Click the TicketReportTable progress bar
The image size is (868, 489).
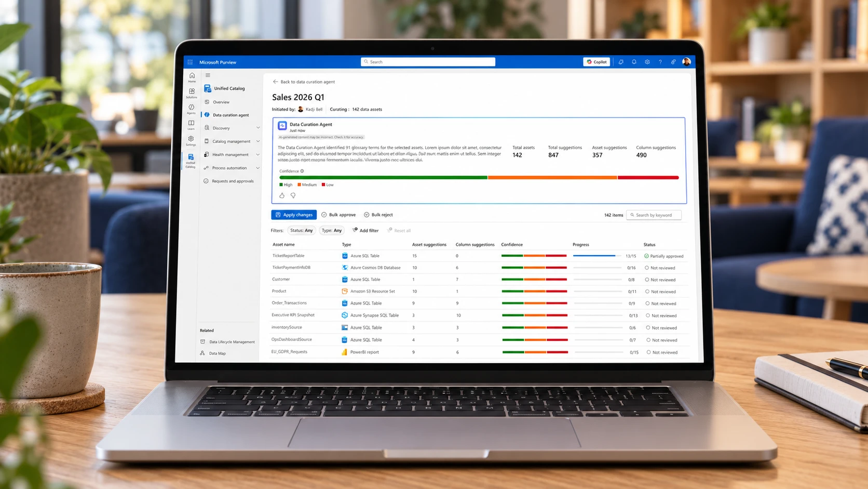tap(597, 256)
